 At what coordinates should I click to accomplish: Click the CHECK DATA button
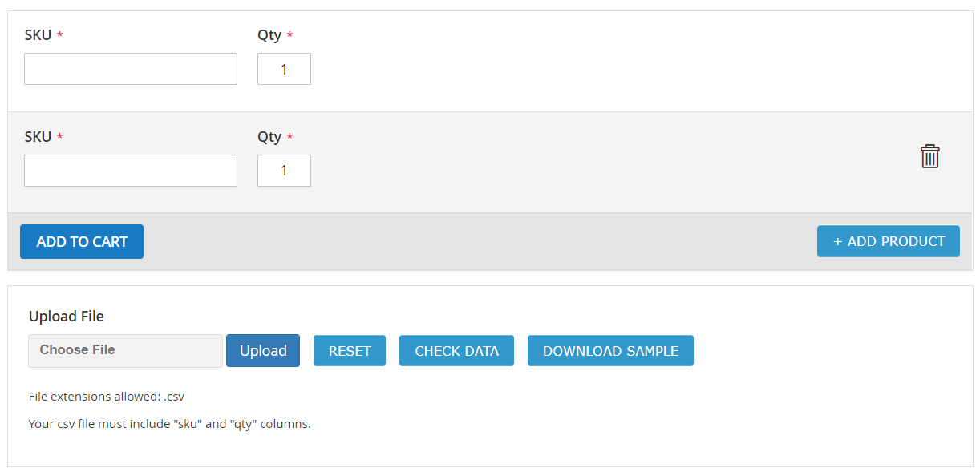pos(456,351)
